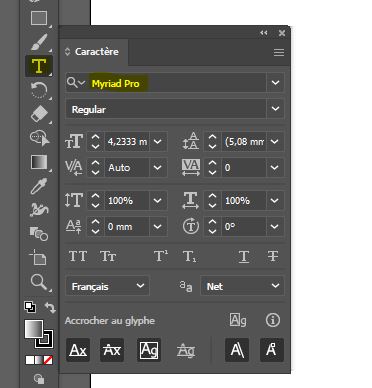372x388 pixels.
Task: Click the font size field 4,2333 mm
Action: click(x=127, y=142)
